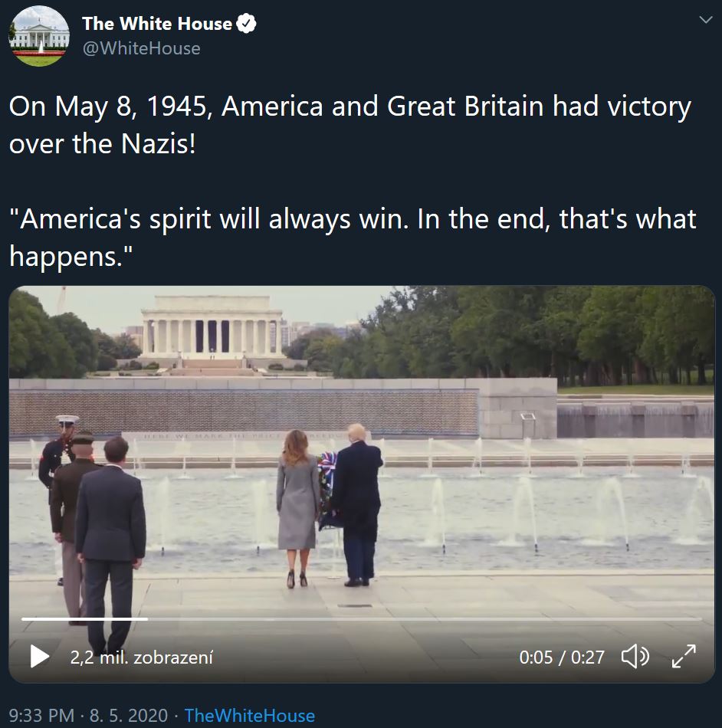722x728 pixels.
Task: Open The White House profile avatar
Action: coord(39,36)
